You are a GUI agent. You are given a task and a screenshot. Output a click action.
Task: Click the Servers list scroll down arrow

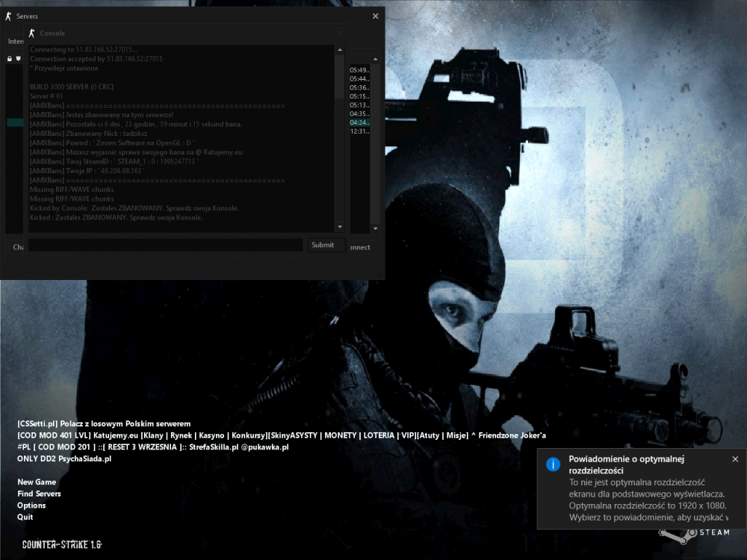(x=376, y=228)
